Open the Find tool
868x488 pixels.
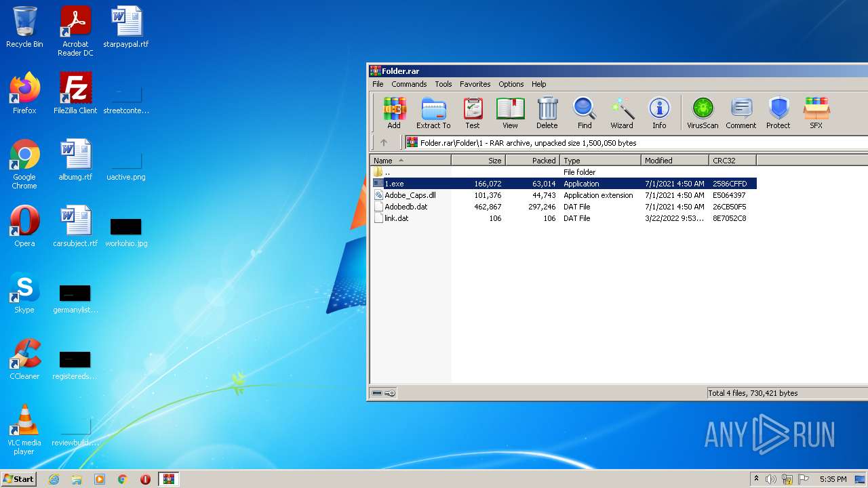tap(585, 113)
